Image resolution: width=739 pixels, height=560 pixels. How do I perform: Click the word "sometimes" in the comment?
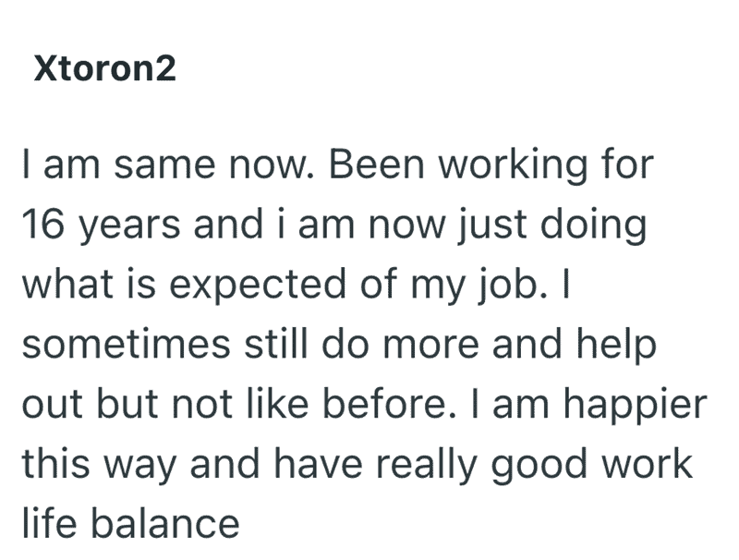(127, 344)
